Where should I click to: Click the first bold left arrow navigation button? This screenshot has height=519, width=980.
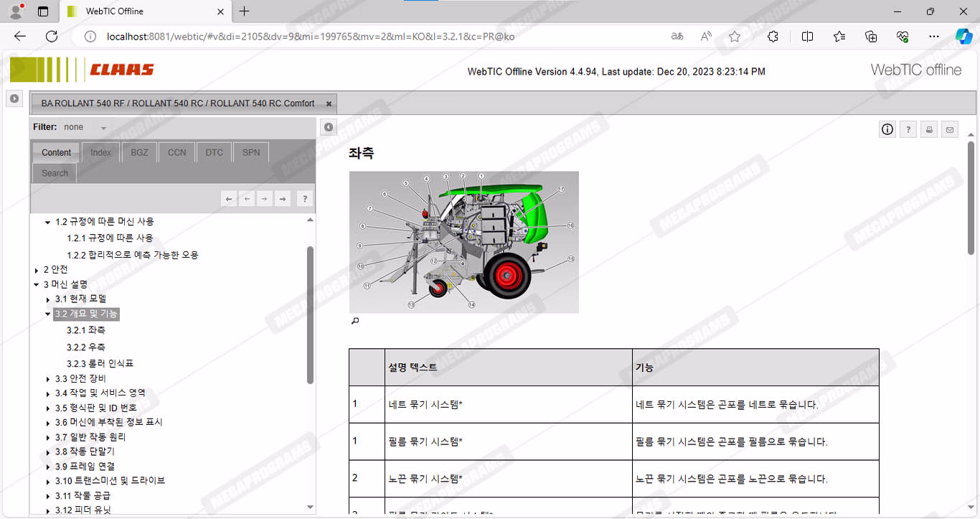229,199
